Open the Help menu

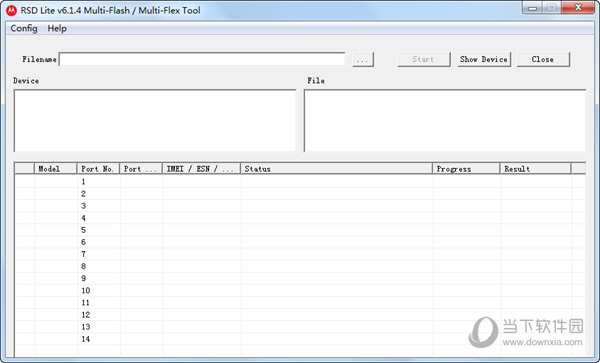57,28
